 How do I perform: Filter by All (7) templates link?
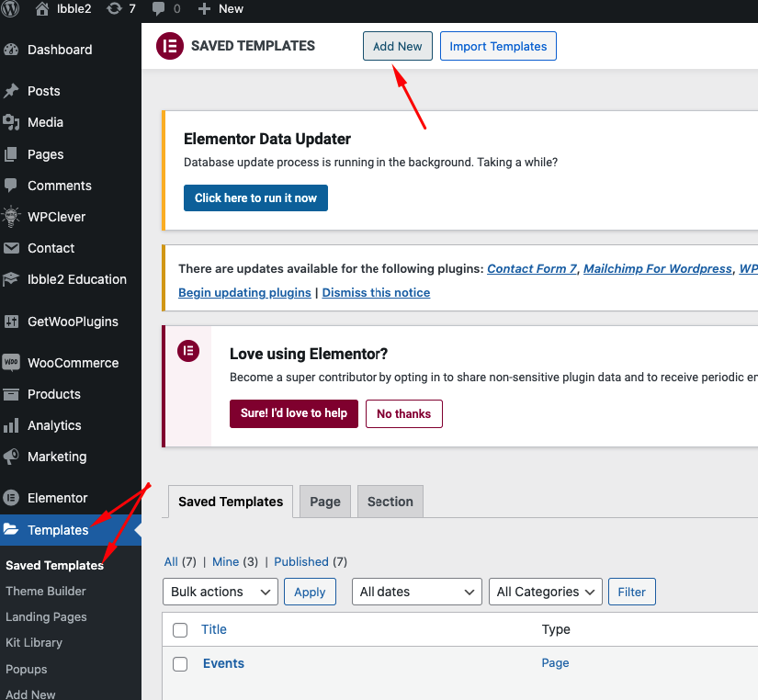[180, 561]
